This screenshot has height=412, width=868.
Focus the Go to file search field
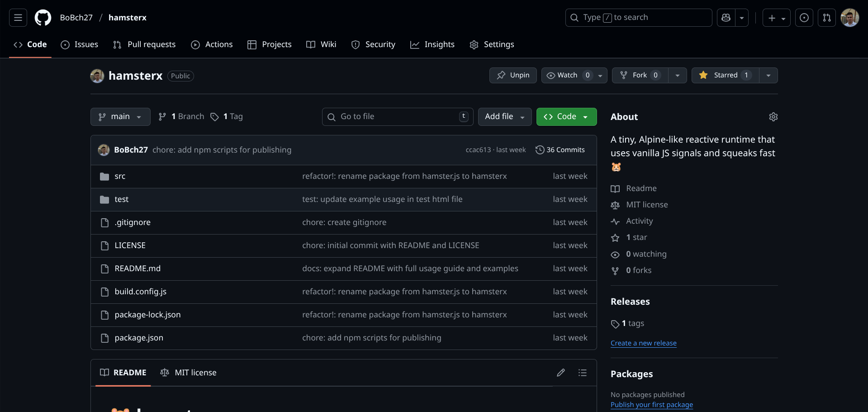pyautogui.click(x=397, y=117)
